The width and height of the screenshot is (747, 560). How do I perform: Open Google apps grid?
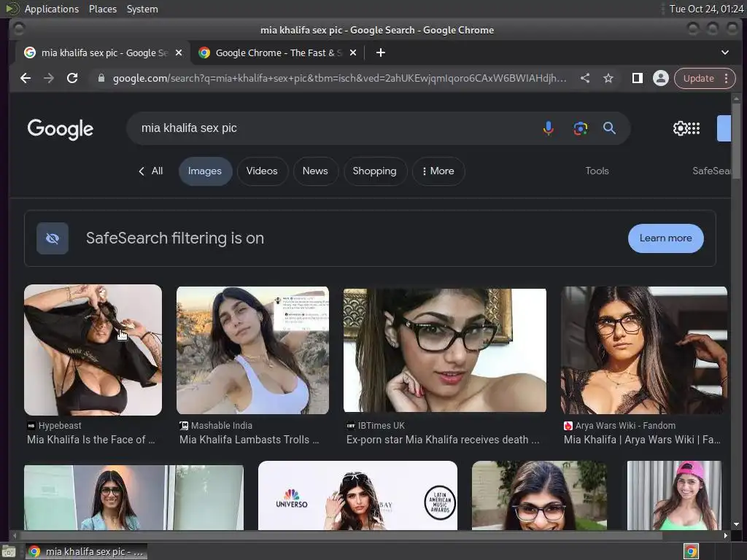tap(694, 128)
